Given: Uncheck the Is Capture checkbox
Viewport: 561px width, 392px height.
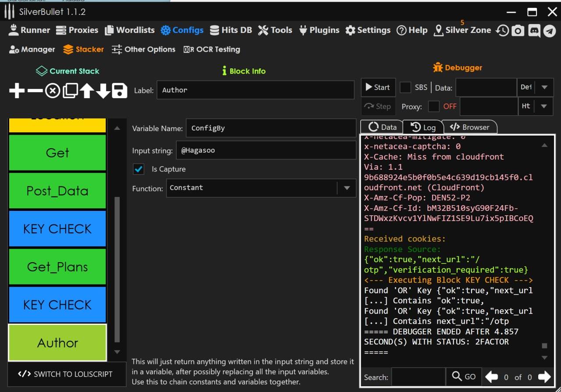Looking at the screenshot, I should tap(139, 169).
